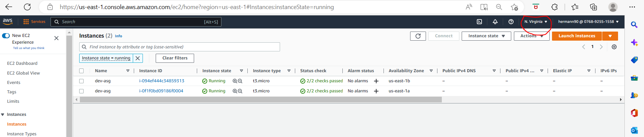The height and width of the screenshot is (137, 644).
Task: Sort by the Availability Zone column
Action: tap(431, 71)
